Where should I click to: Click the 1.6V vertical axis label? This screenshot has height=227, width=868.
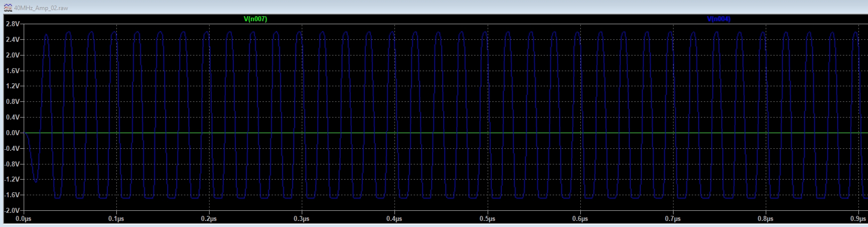(13, 71)
